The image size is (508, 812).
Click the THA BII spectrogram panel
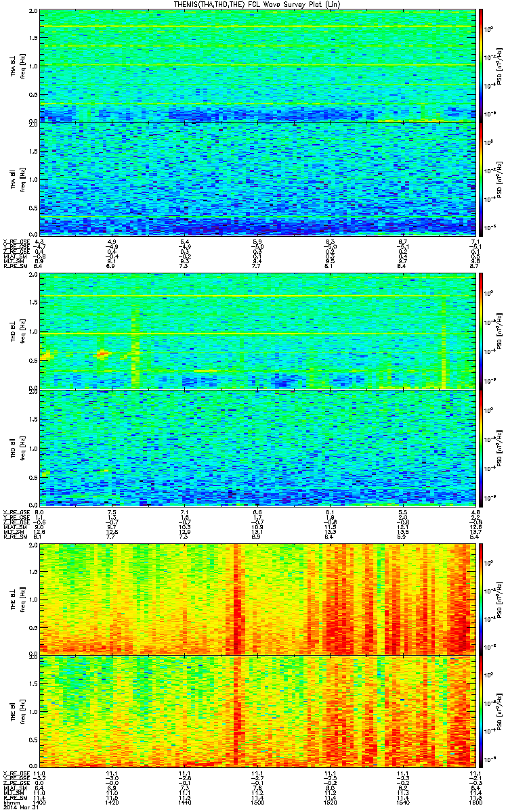[x=257, y=179]
